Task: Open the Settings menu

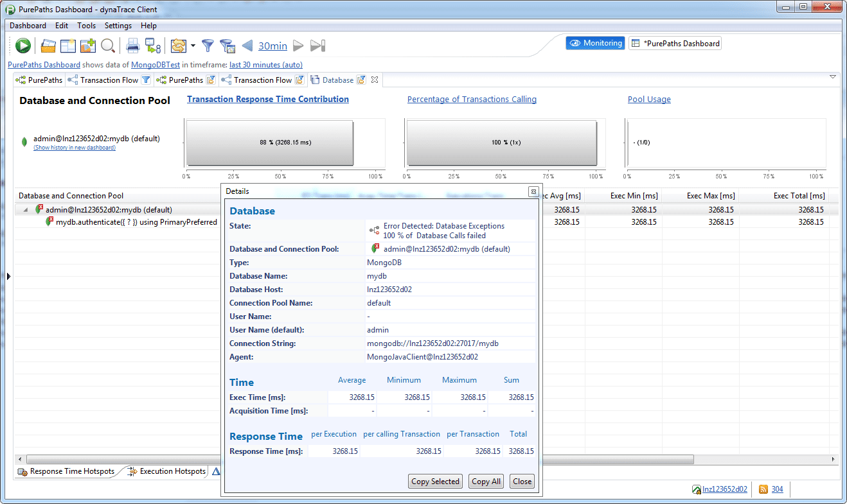Action: pos(118,26)
